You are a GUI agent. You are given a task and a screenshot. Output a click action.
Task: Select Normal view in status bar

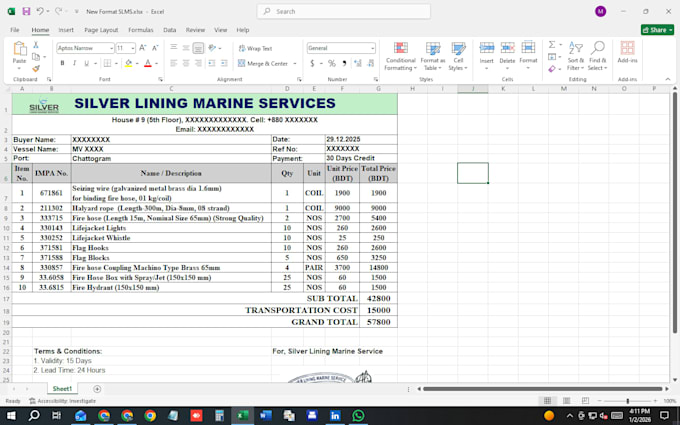(x=547, y=401)
